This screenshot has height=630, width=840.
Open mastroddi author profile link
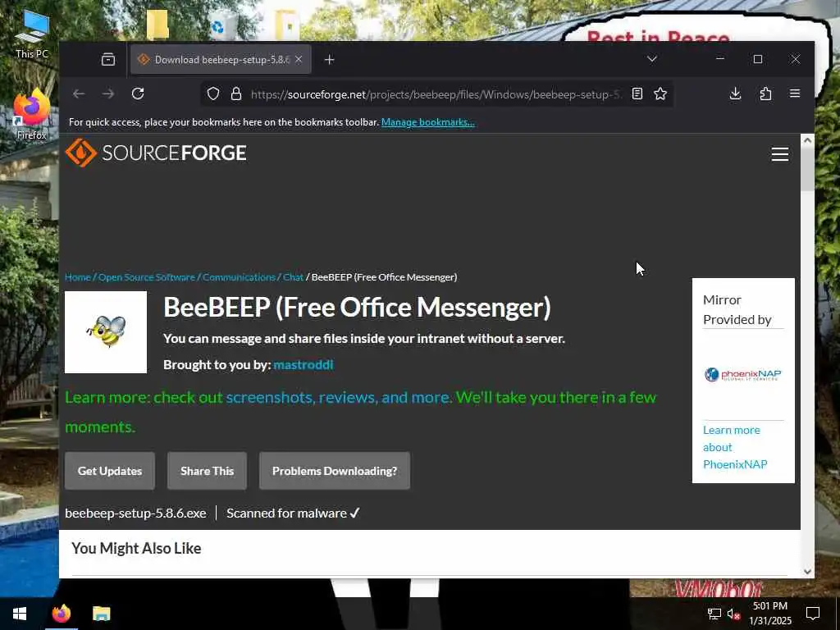(304, 365)
